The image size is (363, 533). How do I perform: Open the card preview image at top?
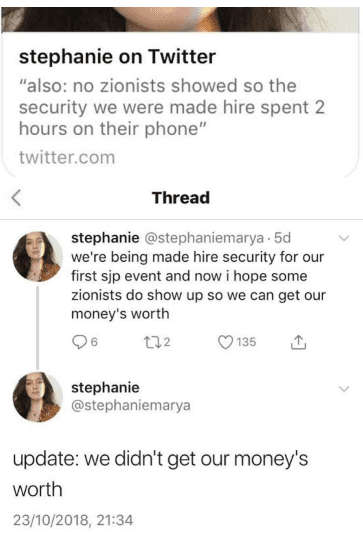(x=180, y=19)
